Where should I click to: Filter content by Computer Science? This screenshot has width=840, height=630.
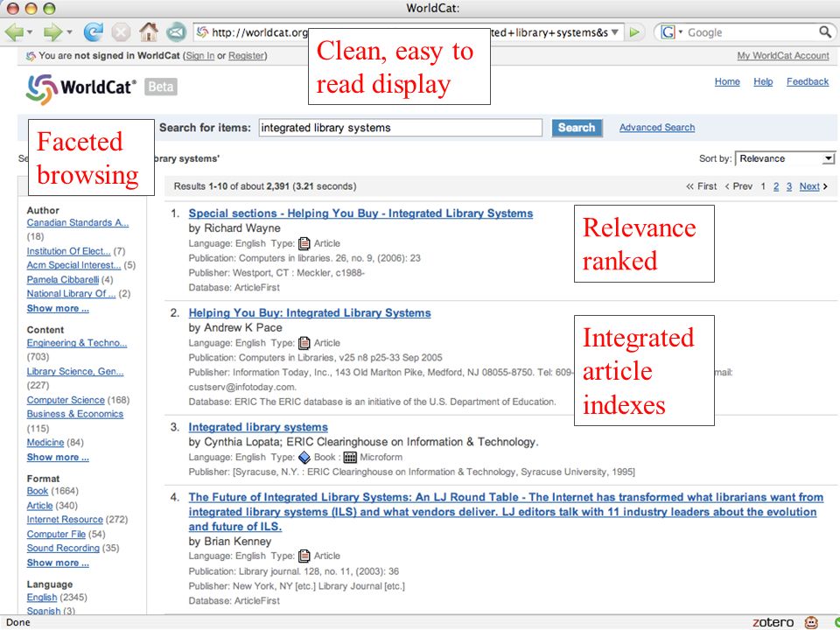tap(66, 400)
